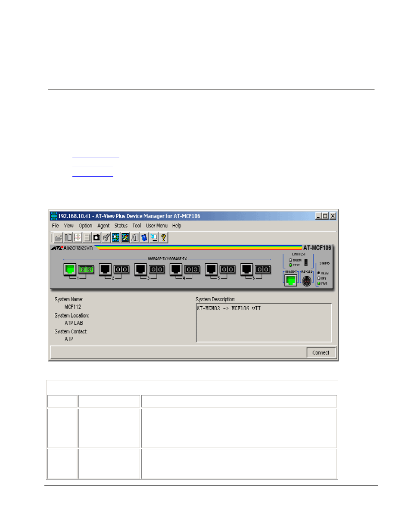The width and height of the screenshot is (411, 532).
Task: Click the TEST link test LED
Action: pyautogui.click(x=290, y=265)
